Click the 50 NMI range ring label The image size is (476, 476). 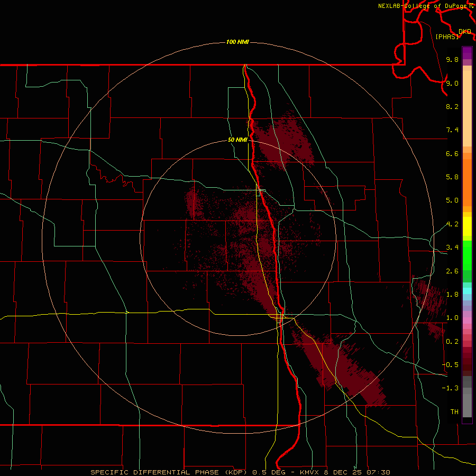point(237,140)
